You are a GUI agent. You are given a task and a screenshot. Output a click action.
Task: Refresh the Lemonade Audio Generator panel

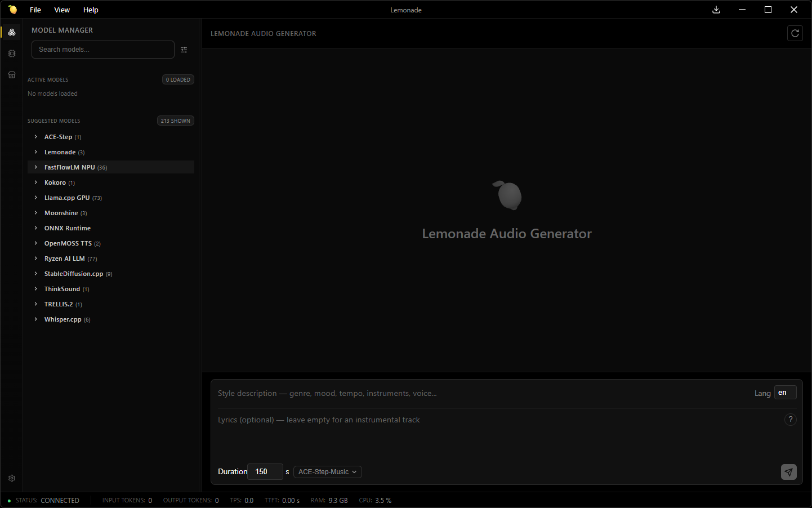pos(795,33)
